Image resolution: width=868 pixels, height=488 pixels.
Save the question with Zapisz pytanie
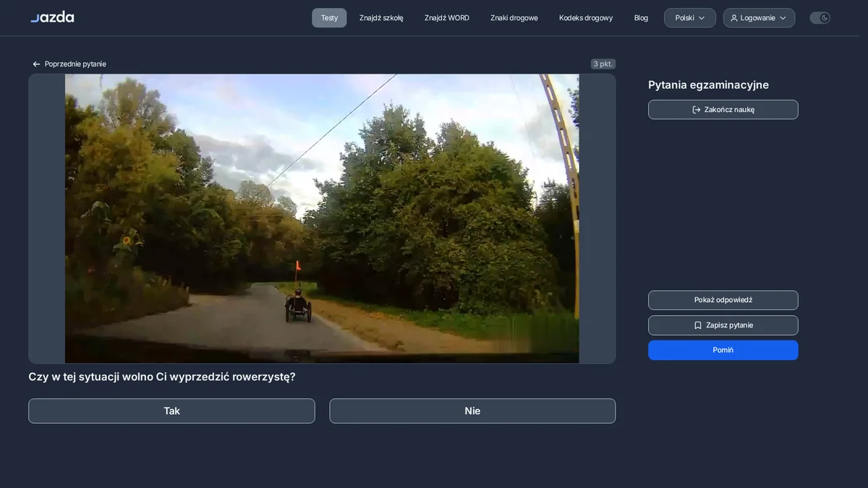[x=723, y=325]
